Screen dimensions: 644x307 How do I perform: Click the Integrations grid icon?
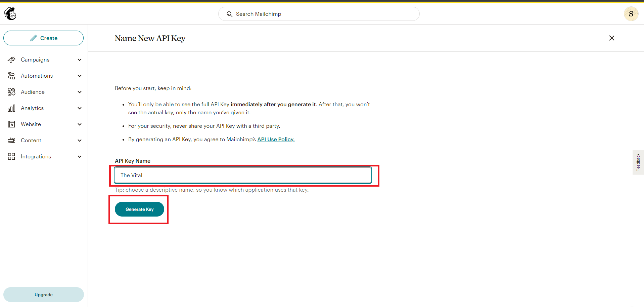point(11,156)
